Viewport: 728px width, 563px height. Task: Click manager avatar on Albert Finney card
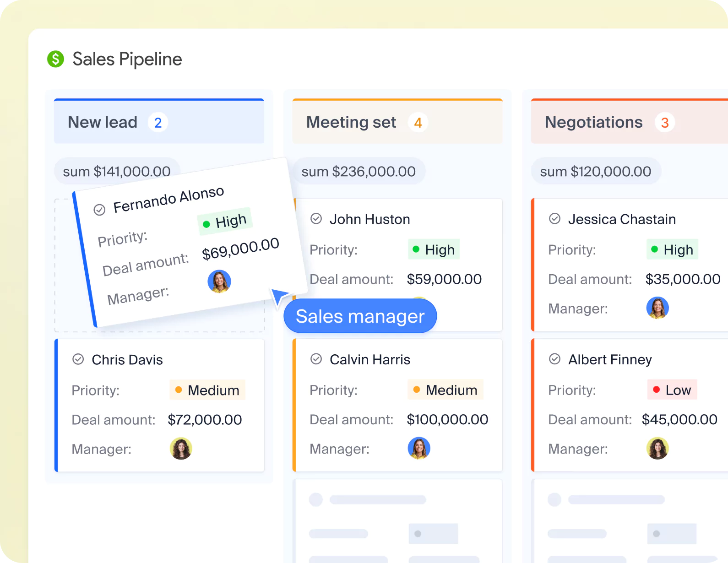tap(657, 449)
